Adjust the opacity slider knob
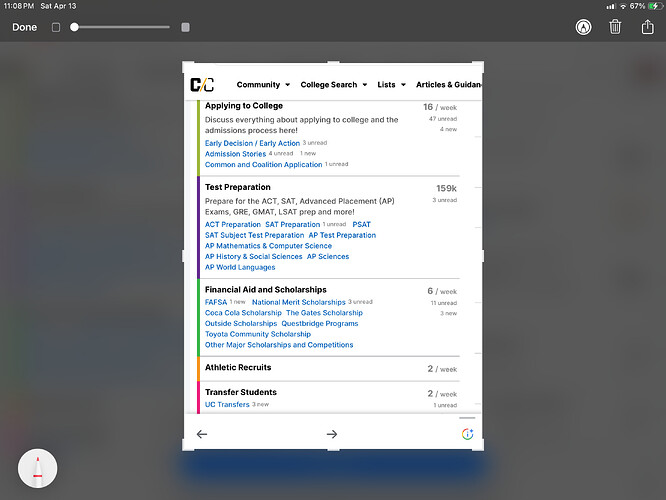666x500 pixels. coord(74,27)
